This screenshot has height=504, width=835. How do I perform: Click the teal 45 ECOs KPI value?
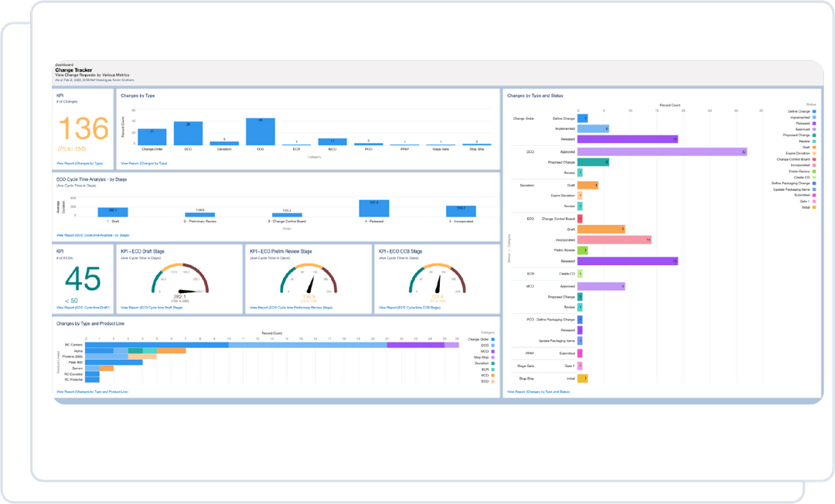(x=82, y=280)
